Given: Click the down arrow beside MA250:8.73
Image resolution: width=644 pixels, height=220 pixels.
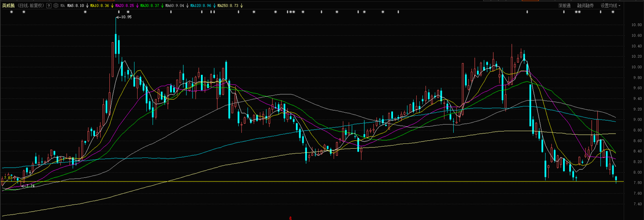Looking at the screenshot, I should 242,6.
